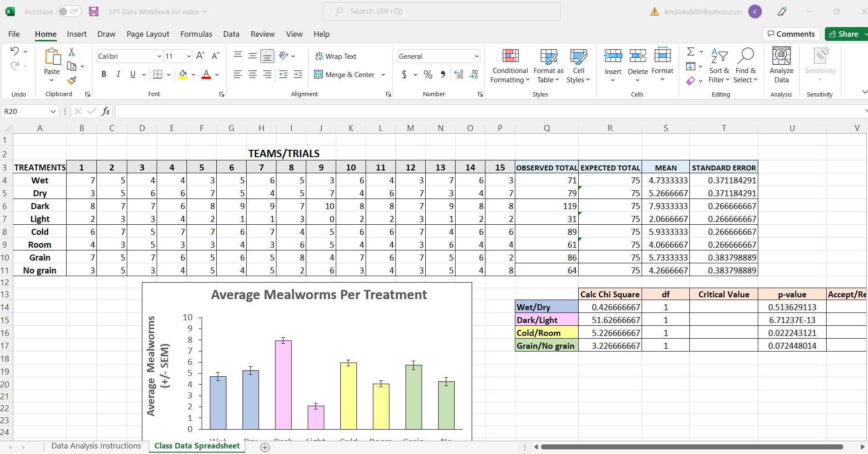The image size is (868, 454).
Task: Expand the Name Box dropdown arrow
Action: tap(53, 112)
